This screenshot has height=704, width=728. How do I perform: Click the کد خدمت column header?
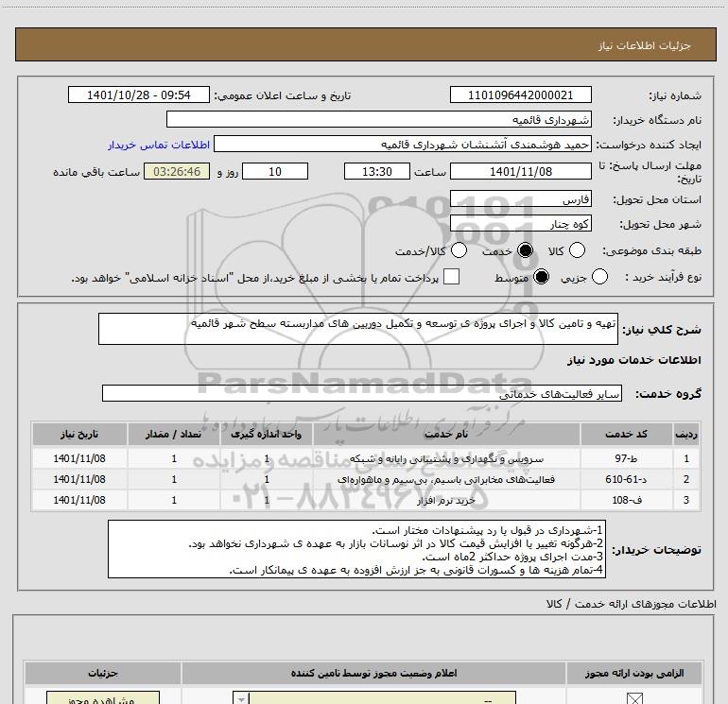pyautogui.click(x=626, y=434)
